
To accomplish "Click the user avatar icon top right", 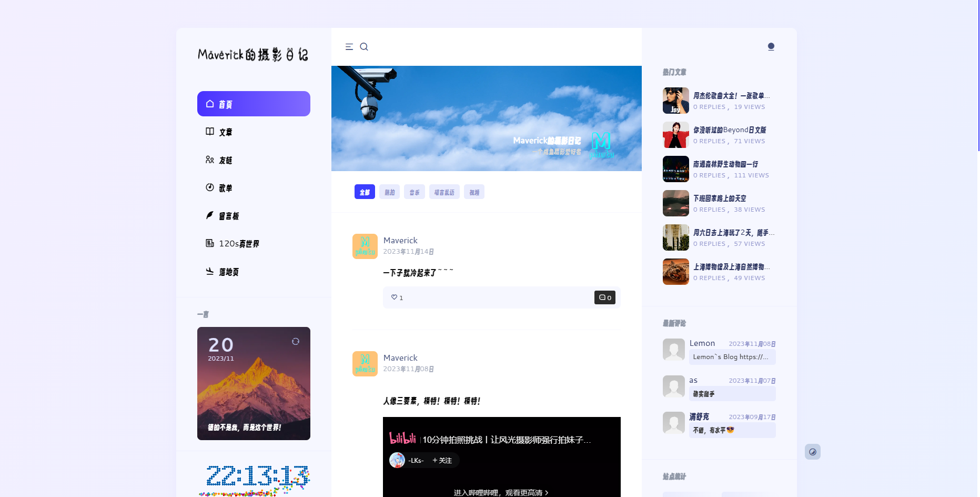I will point(771,47).
